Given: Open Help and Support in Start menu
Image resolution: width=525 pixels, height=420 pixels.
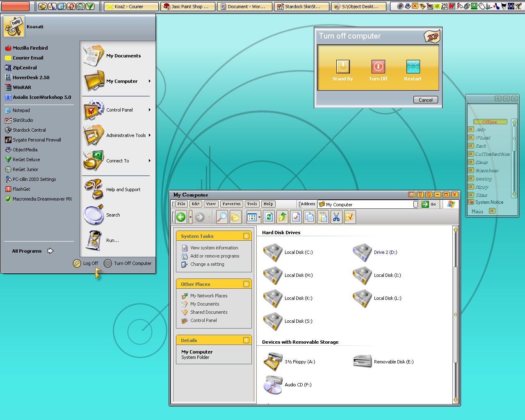Looking at the screenshot, I should [116, 189].
